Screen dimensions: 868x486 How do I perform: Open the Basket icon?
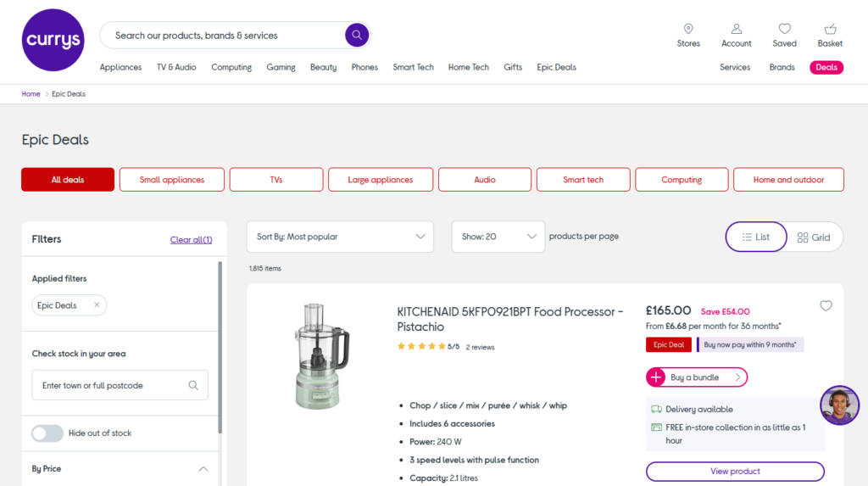[x=830, y=29]
